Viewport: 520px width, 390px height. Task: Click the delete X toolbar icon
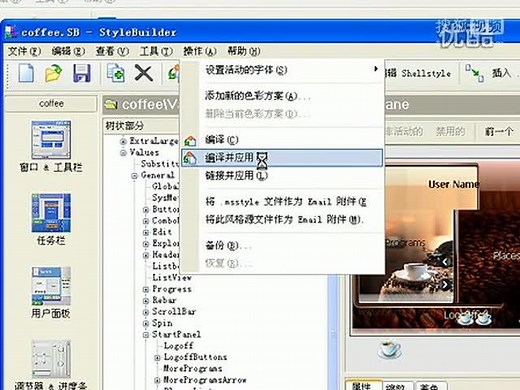pos(144,73)
